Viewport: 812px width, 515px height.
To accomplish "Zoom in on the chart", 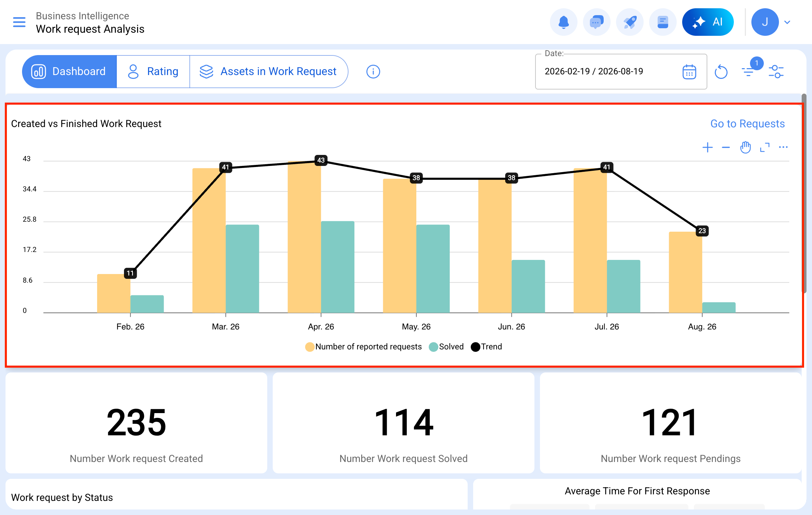I will point(708,147).
